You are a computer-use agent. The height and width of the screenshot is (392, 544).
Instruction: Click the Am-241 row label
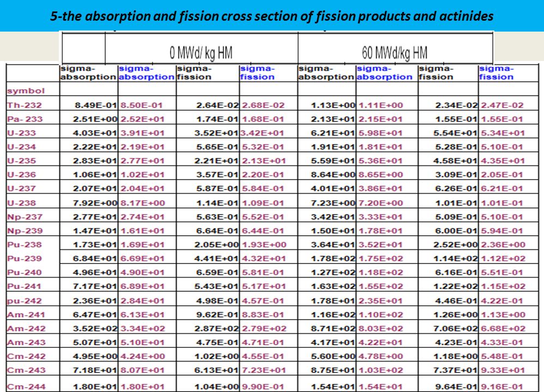[26, 315]
